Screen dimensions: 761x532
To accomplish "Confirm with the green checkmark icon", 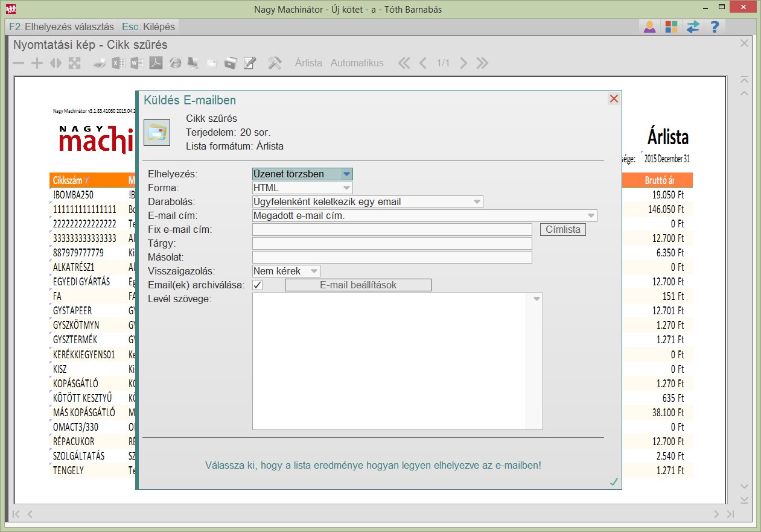I will 614,481.
